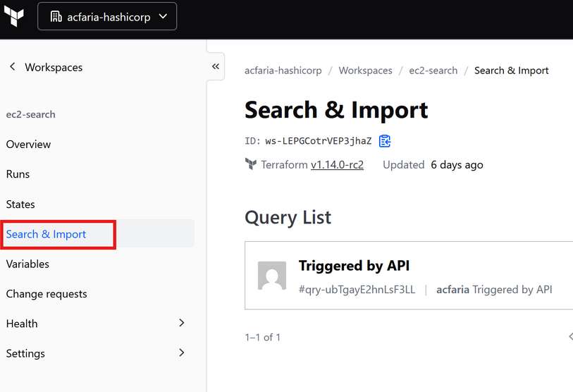Viewport: 573px width, 392px height.
Task: Click the back arrow beside Workspaces
Action: pos(12,67)
